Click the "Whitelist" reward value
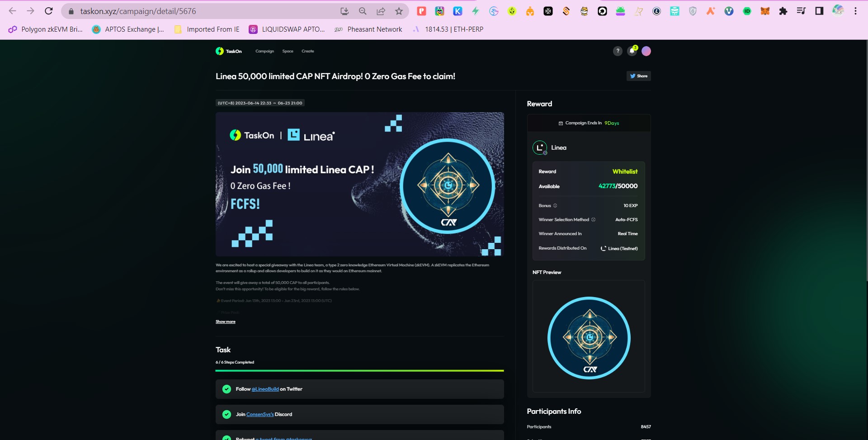Image resolution: width=868 pixels, height=440 pixels. click(625, 172)
